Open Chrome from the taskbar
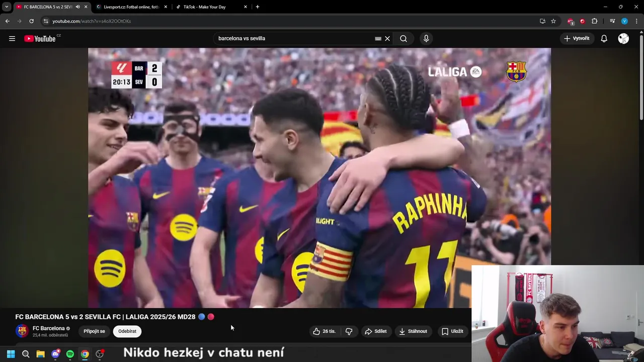The height and width of the screenshot is (362, 644). [85, 354]
